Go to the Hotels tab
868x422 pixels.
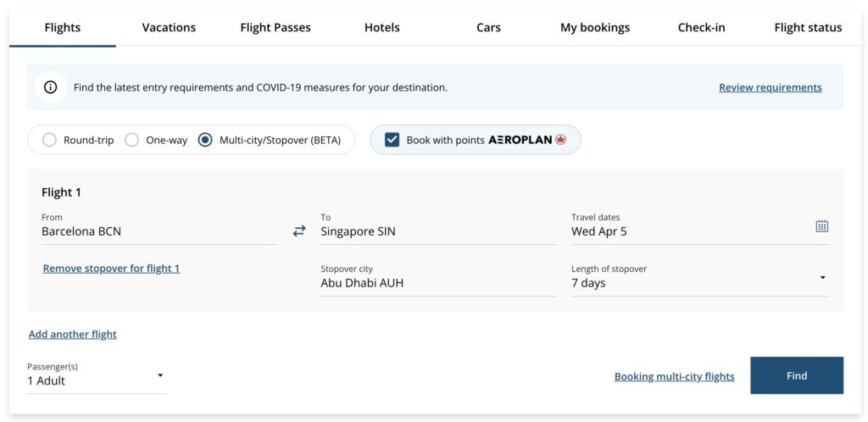(382, 27)
